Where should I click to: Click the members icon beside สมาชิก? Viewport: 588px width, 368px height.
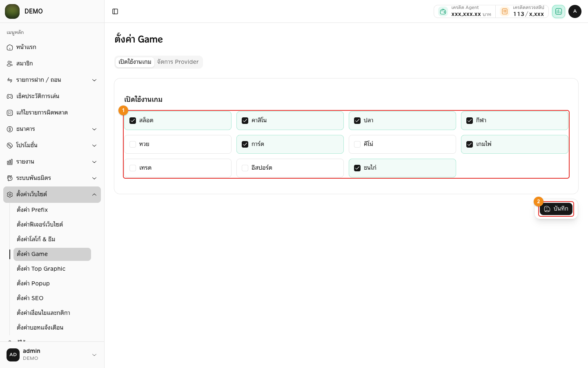click(10, 64)
